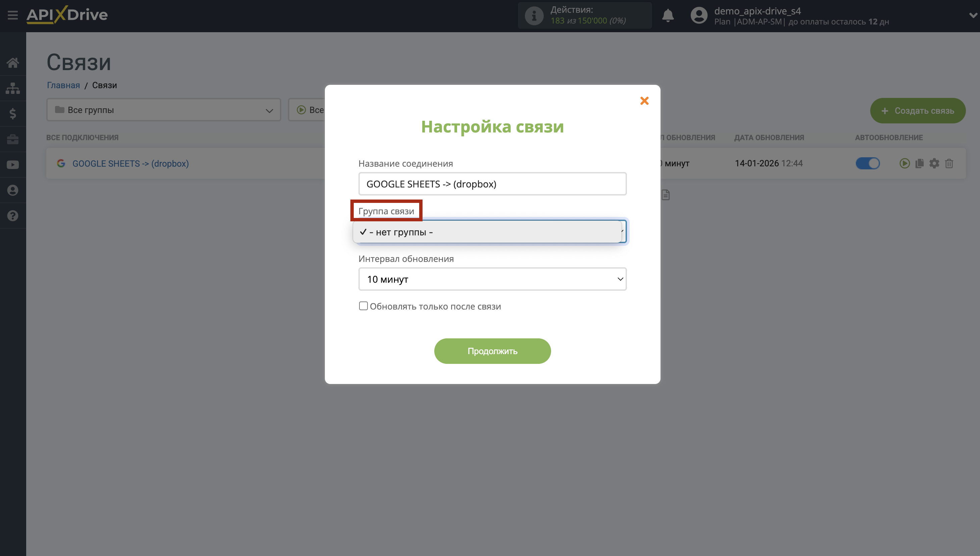Navigate to 'Главная' breadcrumb link
The width and height of the screenshot is (980, 556).
point(63,85)
